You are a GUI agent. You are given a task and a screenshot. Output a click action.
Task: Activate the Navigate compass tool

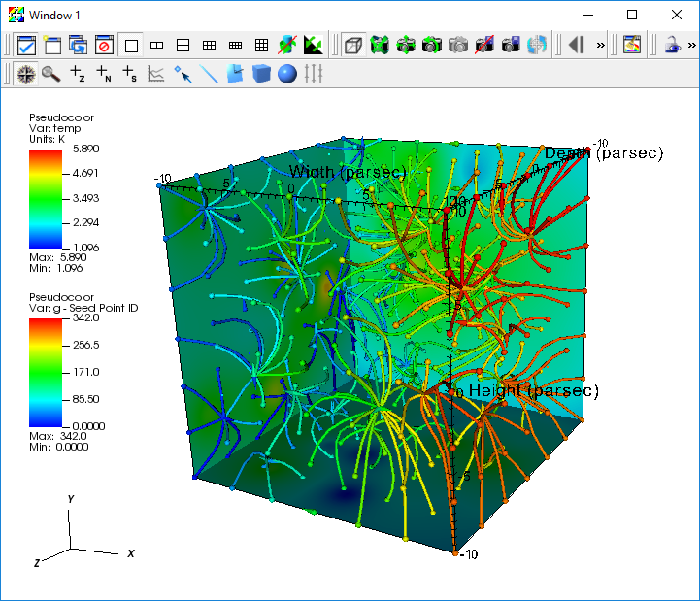point(26,74)
